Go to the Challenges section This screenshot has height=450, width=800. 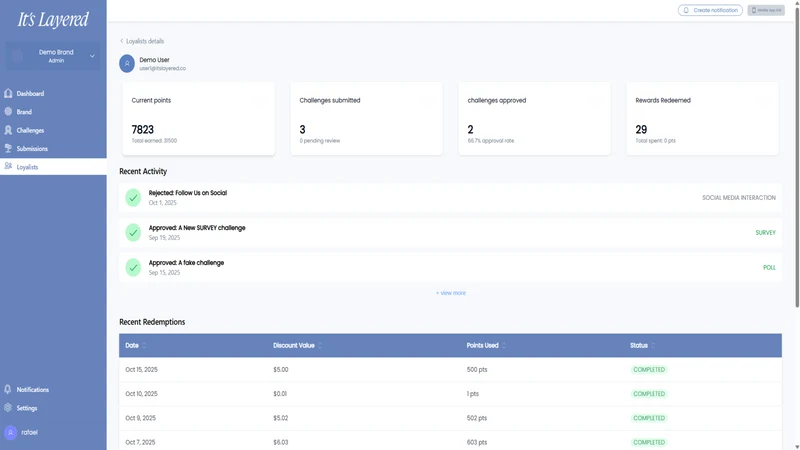coord(53,130)
